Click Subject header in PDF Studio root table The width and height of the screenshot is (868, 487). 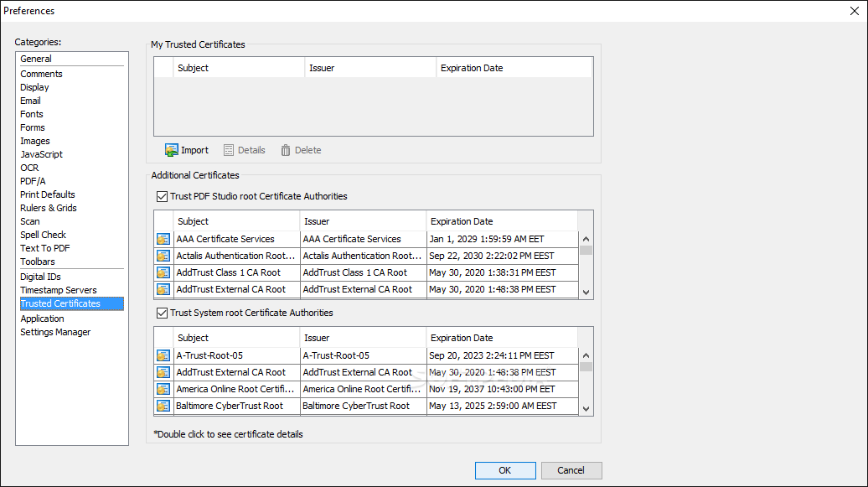tap(236, 221)
